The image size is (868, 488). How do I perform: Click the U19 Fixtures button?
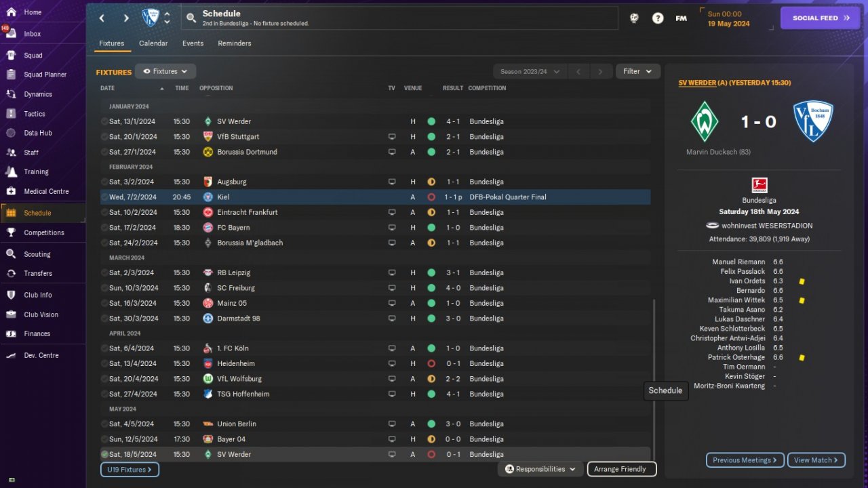tap(130, 469)
